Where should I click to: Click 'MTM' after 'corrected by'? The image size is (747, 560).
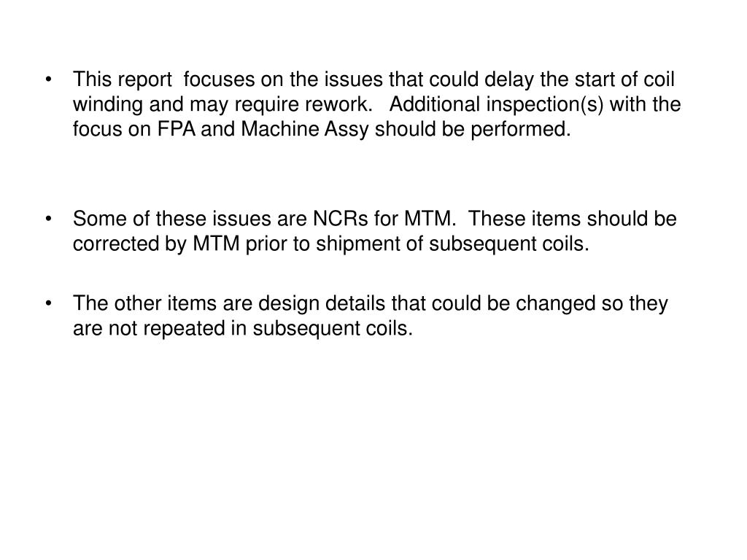[x=216, y=244]
